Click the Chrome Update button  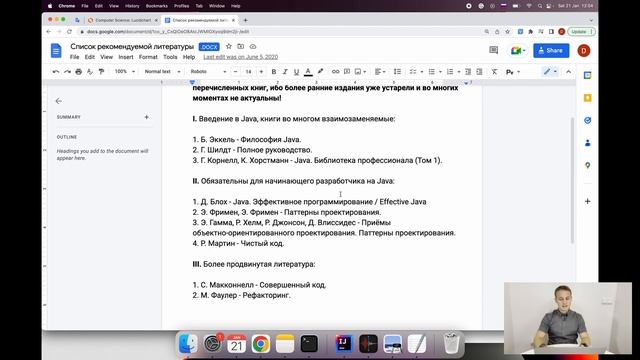point(581,31)
